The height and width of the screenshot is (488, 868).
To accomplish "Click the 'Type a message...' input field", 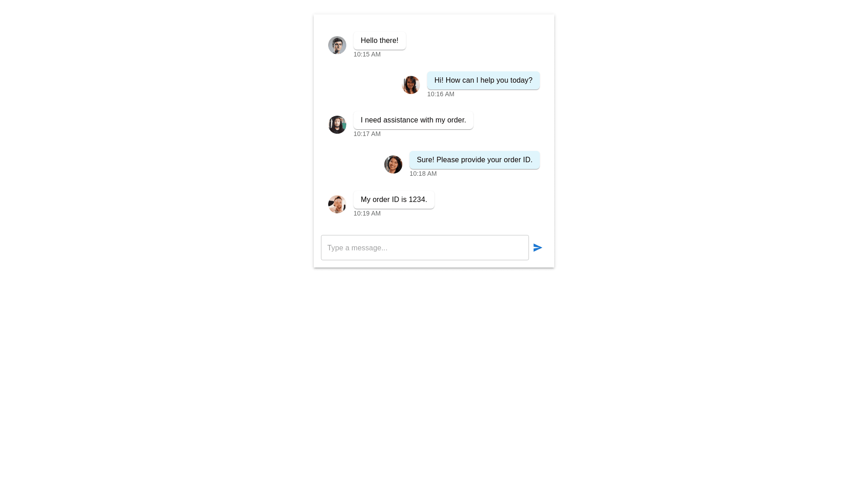I will point(425,248).
